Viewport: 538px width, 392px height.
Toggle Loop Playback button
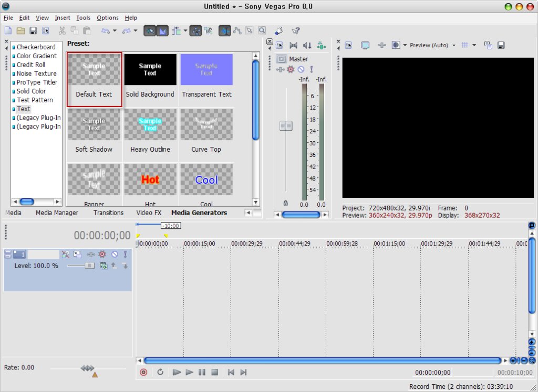pos(160,372)
